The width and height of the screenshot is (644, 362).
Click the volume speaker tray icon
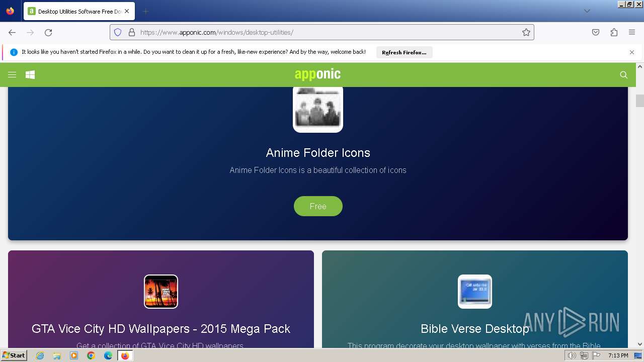[x=572, y=355]
